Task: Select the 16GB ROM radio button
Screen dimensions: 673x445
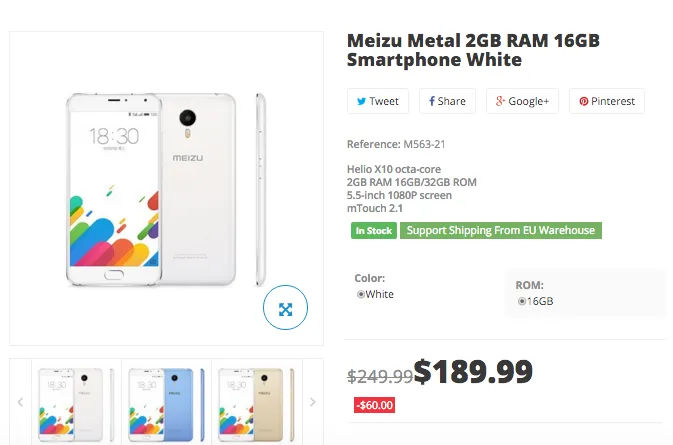Action: point(522,300)
